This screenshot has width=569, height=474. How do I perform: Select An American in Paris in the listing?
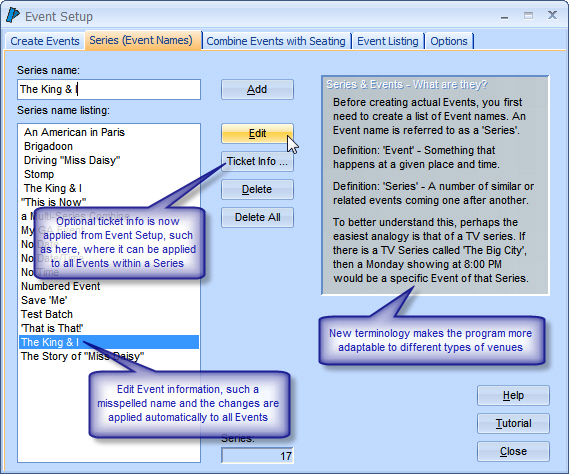coord(74,132)
